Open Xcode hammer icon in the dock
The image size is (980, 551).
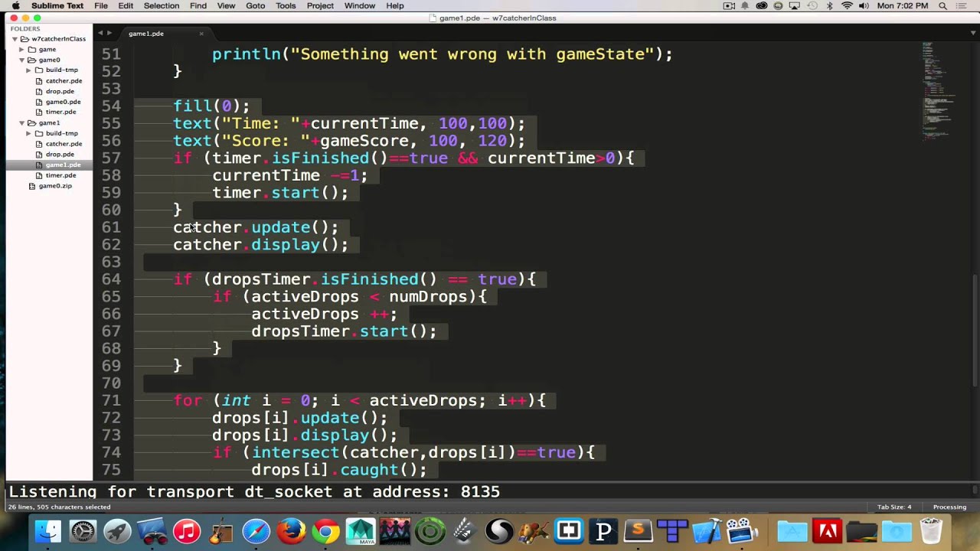pos(707,531)
